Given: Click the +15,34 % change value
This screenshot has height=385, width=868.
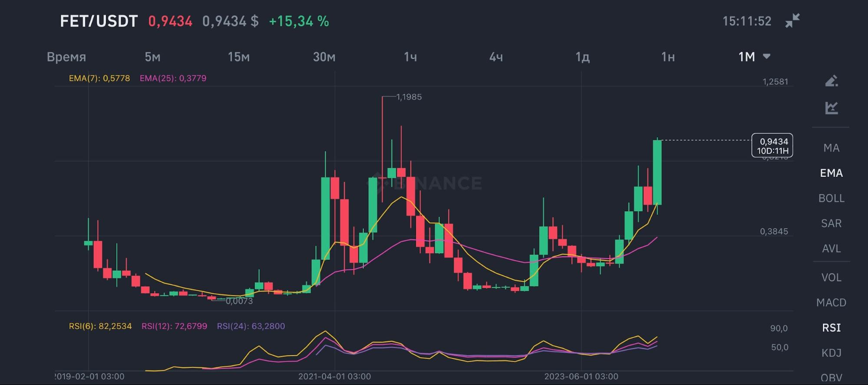Looking at the screenshot, I should pyautogui.click(x=299, y=21).
